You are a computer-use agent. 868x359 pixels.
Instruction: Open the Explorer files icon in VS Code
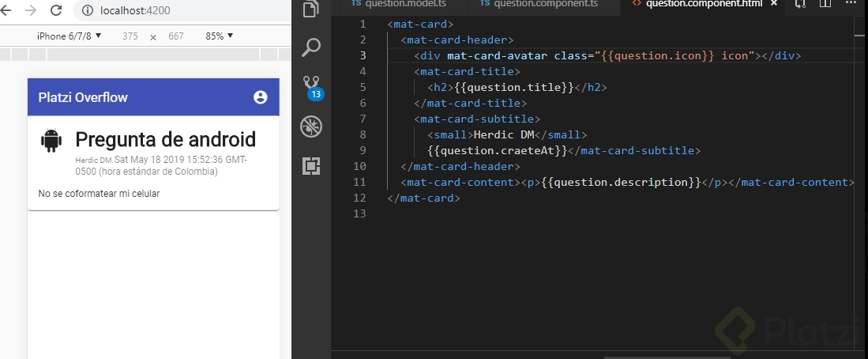tap(311, 9)
